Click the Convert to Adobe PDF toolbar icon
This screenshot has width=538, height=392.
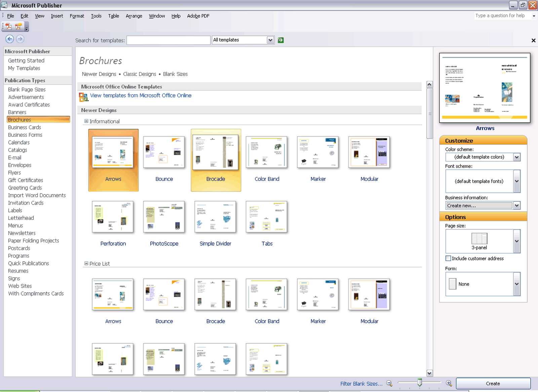9,26
